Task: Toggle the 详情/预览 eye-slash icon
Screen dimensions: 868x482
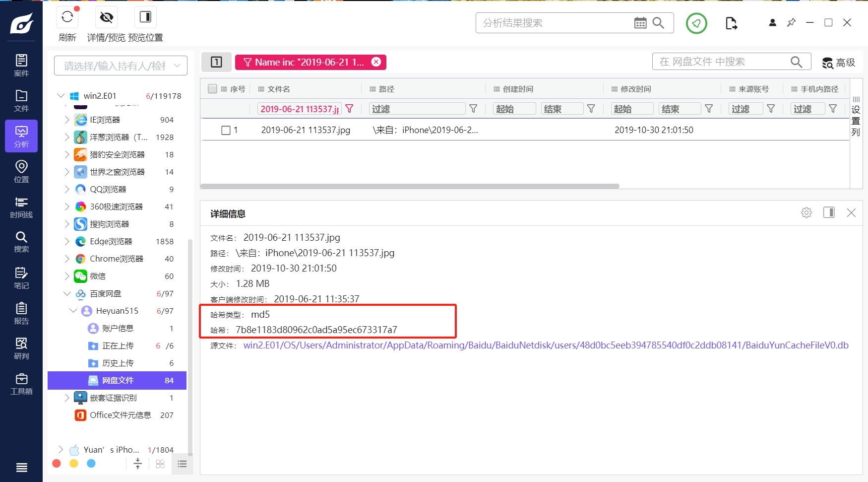Action: point(106,17)
